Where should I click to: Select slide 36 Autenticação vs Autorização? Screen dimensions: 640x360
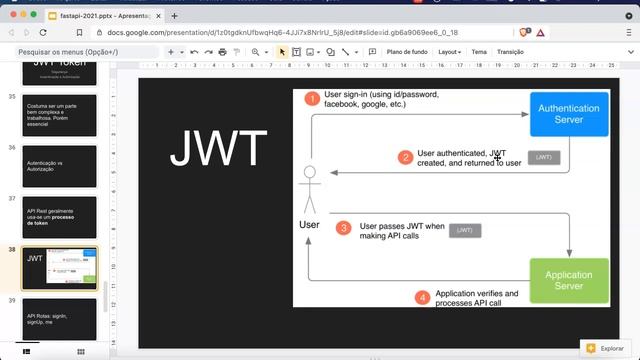pos(60,167)
